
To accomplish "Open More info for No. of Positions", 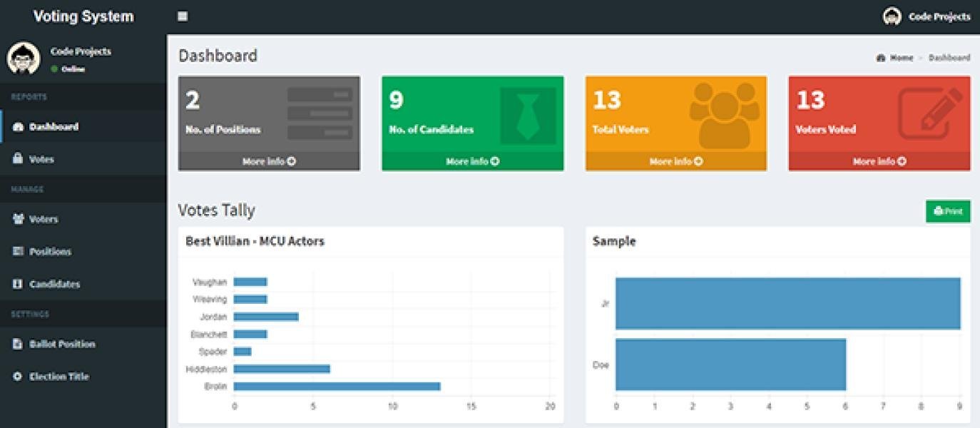I will (x=269, y=161).
